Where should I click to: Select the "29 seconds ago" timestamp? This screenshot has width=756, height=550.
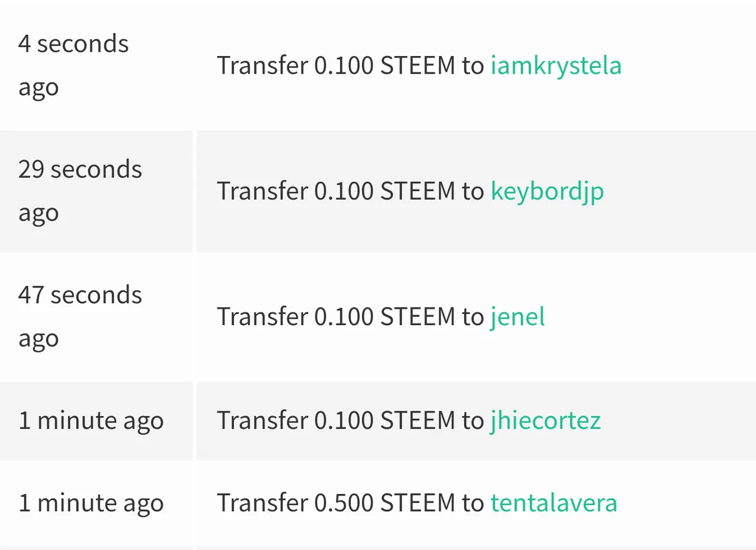click(80, 191)
